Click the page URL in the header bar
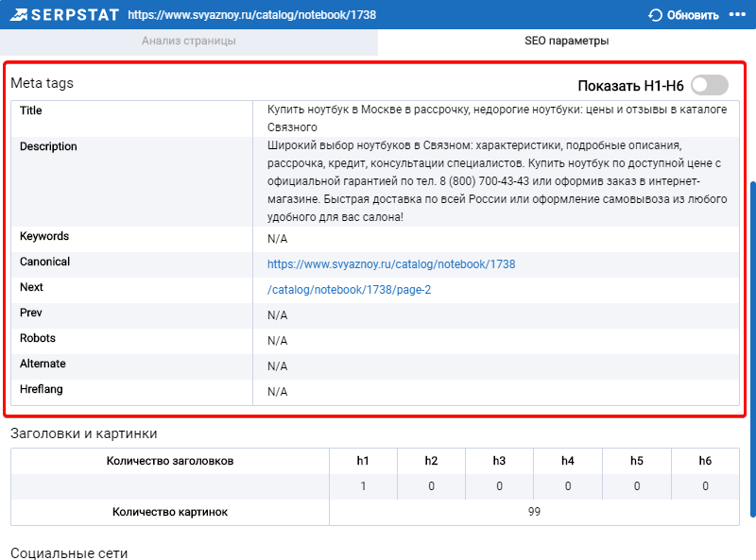The image size is (756, 560). point(251,15)
